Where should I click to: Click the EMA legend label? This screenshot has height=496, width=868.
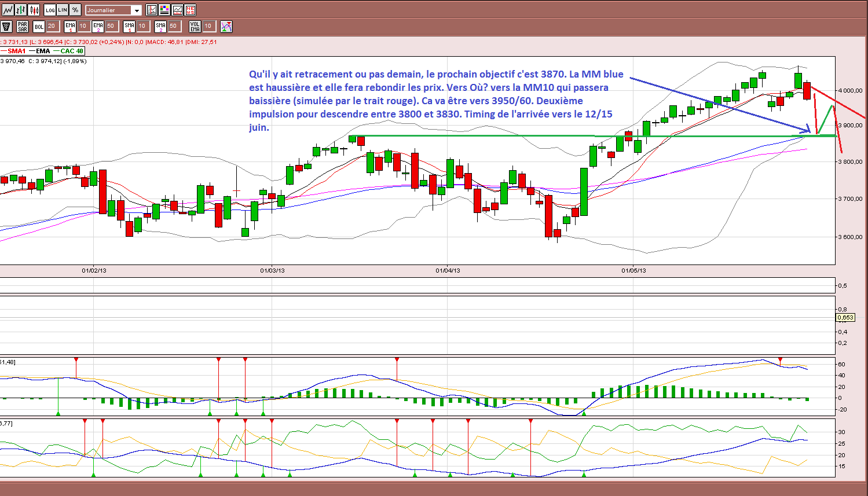click(43, 51)
